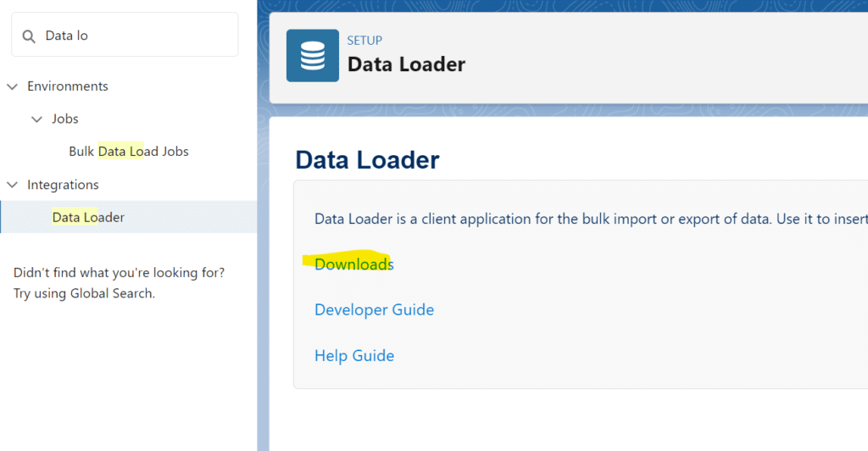The height and width of the screenshot is (451, 868).
Task: Select the Integrations label in sidebar
Action: click(63, 185)
